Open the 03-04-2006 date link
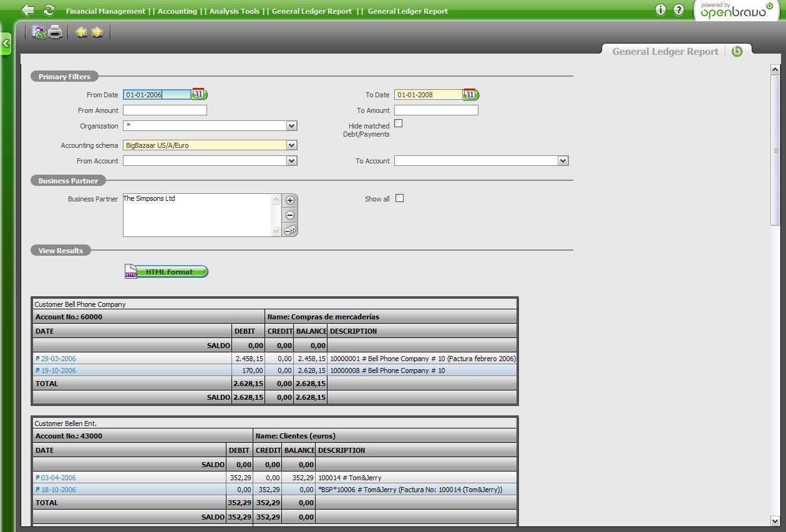The height and width of the screenshot is (532, 786). click(59, 478)
